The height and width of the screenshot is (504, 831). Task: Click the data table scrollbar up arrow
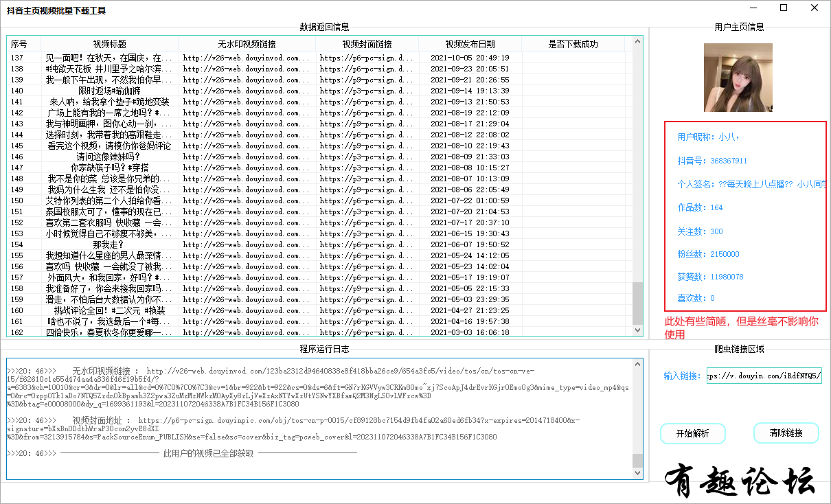point(637,42)
